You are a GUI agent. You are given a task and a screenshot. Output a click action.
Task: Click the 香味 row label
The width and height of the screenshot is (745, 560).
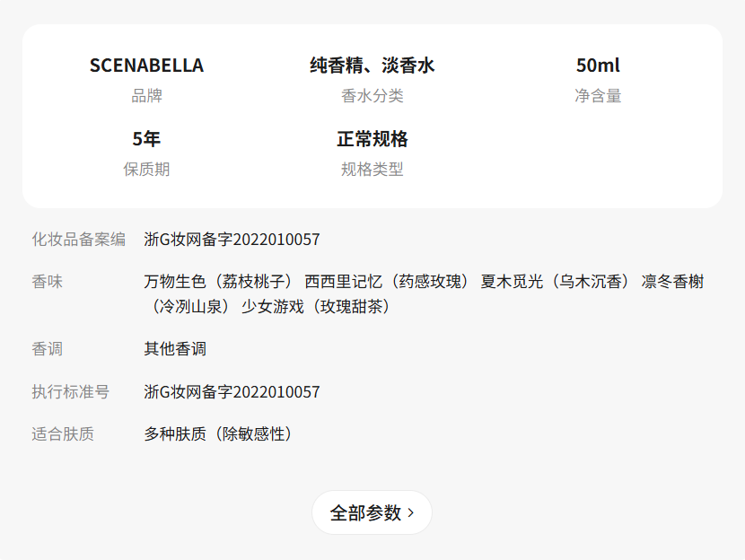48,282
